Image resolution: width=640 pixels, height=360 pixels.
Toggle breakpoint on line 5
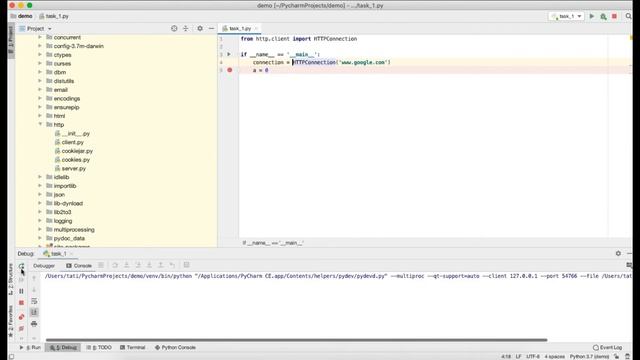tap(230, 70)
